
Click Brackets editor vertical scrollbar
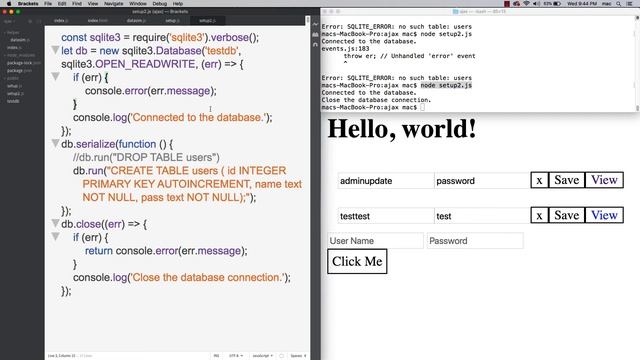[x=307, y=20]
